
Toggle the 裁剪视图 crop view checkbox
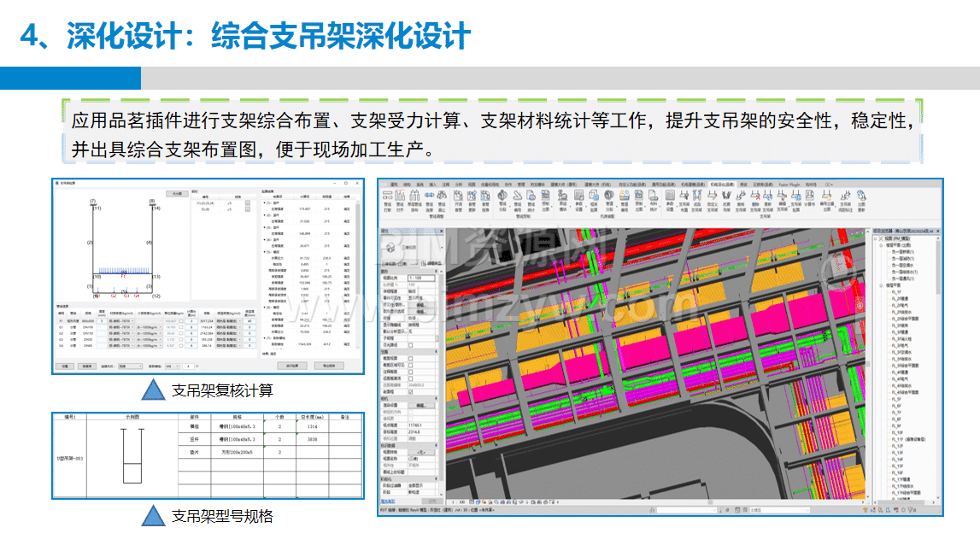[410, 358]
